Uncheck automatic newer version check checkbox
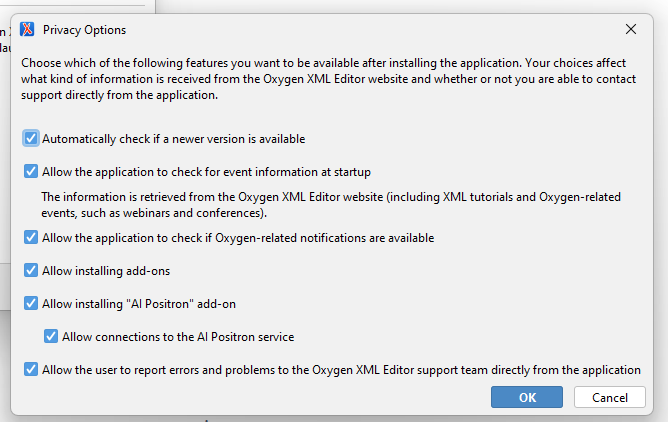The image size is (668, 422). (x=31, y=139)
